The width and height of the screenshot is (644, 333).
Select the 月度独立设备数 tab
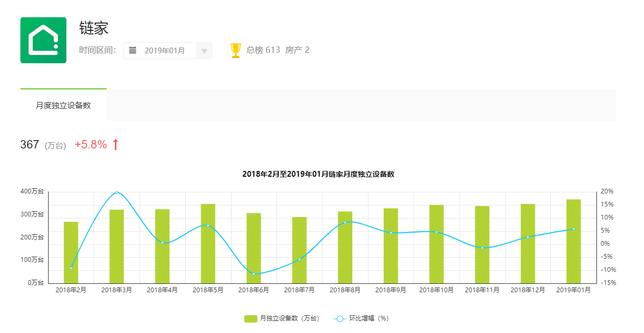(63, 105)
